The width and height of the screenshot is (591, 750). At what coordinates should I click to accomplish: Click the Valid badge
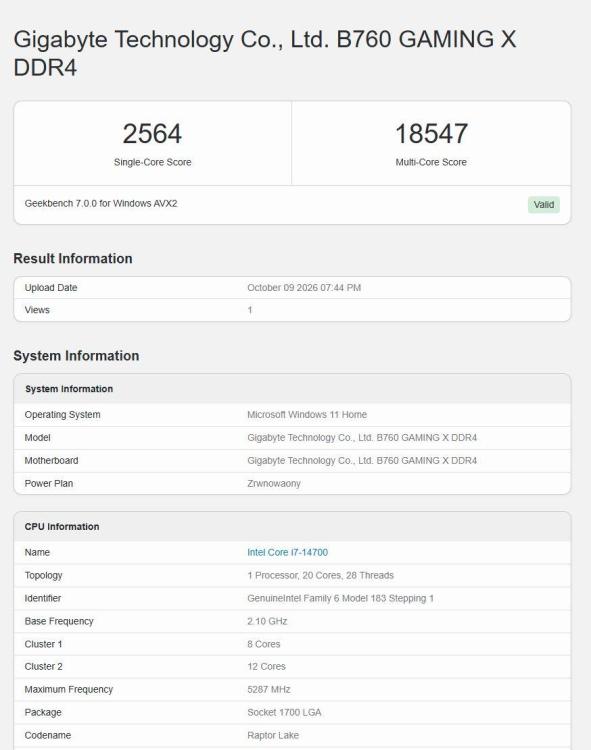[x=544, y=205]
